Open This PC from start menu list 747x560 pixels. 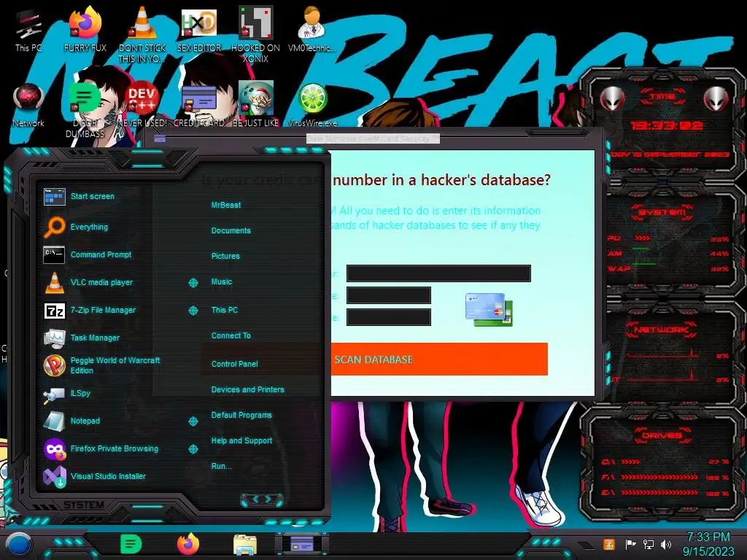pyautogui.click(x=225, y=310)
